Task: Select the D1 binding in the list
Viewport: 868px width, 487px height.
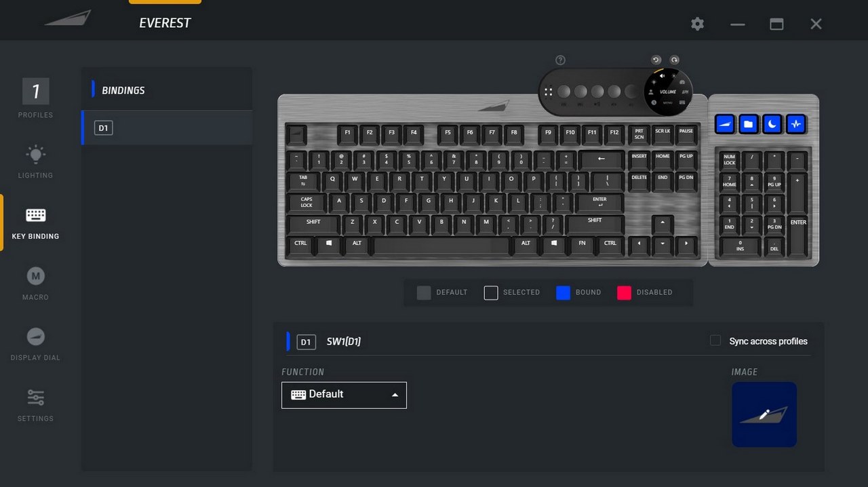Action: 167,128
